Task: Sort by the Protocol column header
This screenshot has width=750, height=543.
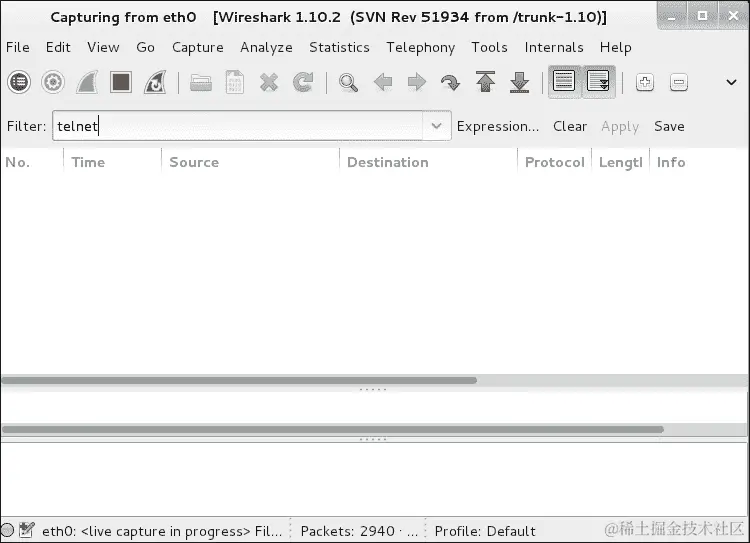Action: pyautogui.click(x=554, y=162)
